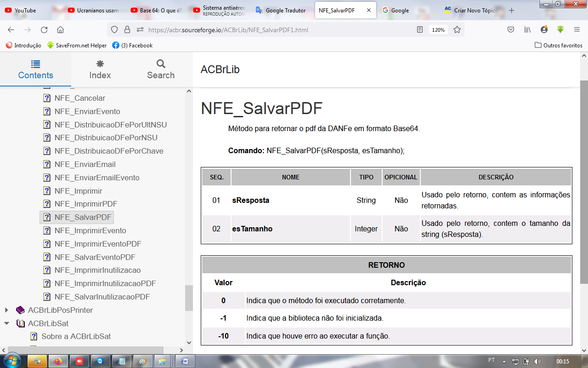
Task: Select the Search panel tab
Action: tap(161, 69)
